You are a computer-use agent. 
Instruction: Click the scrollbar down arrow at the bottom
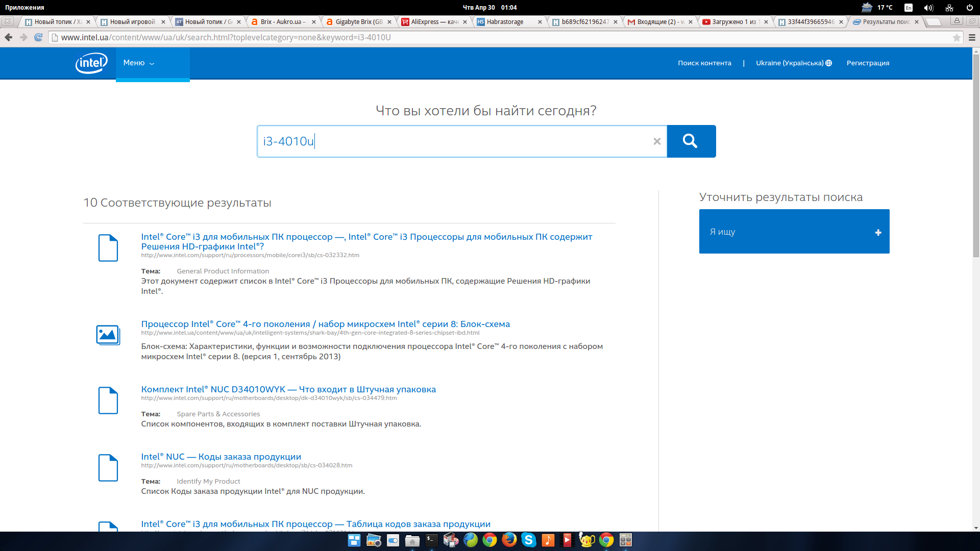(x=976, y=528)
